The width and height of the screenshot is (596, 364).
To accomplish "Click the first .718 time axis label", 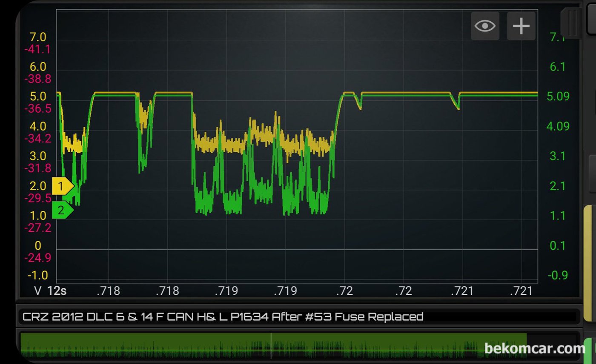I will pos(108,291).
